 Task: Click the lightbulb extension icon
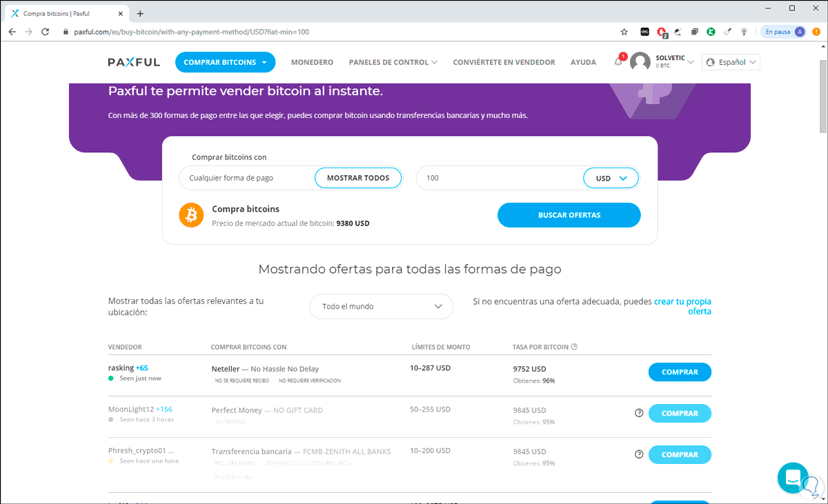coord(744,32)
